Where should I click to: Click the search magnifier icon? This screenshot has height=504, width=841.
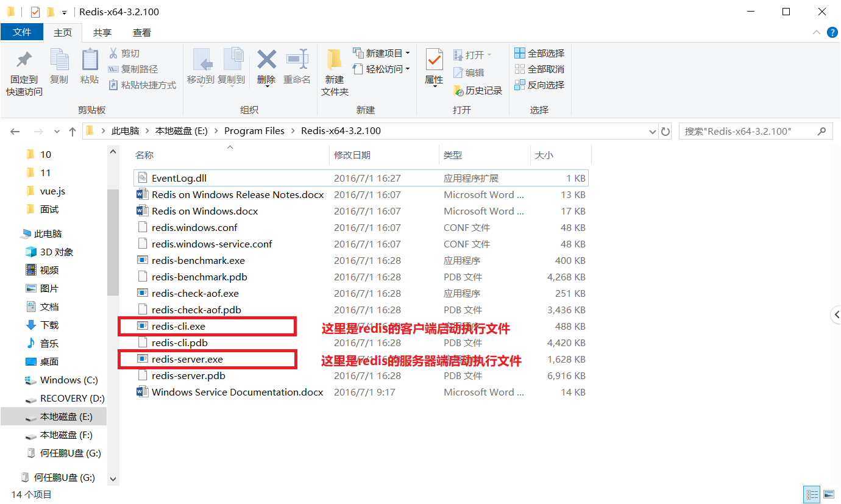(x=821, y=131)
